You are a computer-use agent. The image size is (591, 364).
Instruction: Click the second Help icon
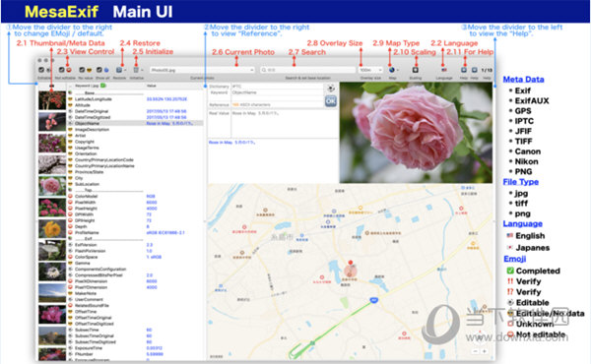click(474, 70)
